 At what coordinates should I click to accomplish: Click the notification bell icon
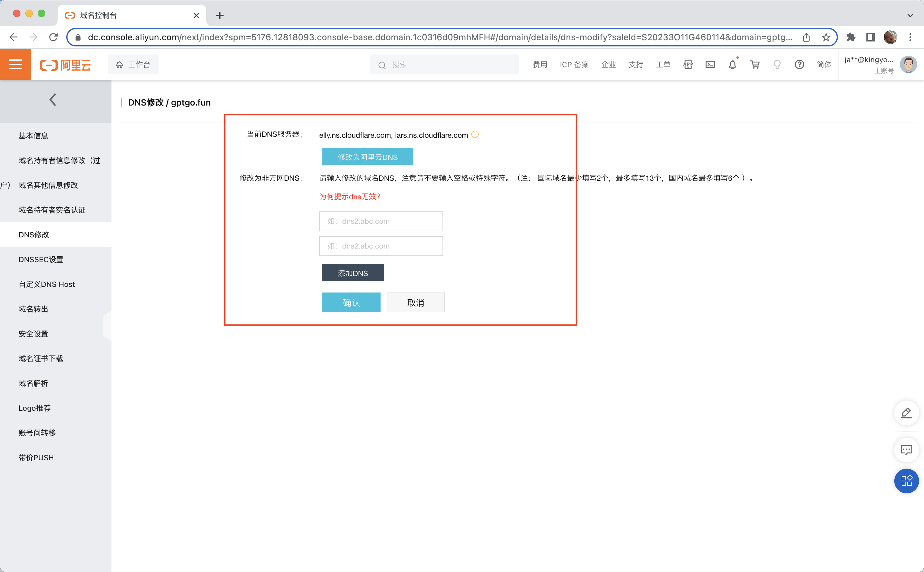(x=732, y=65)
